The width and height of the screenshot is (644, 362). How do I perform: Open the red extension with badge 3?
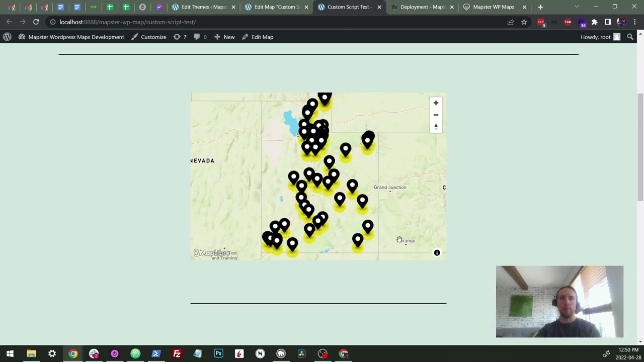541,22
